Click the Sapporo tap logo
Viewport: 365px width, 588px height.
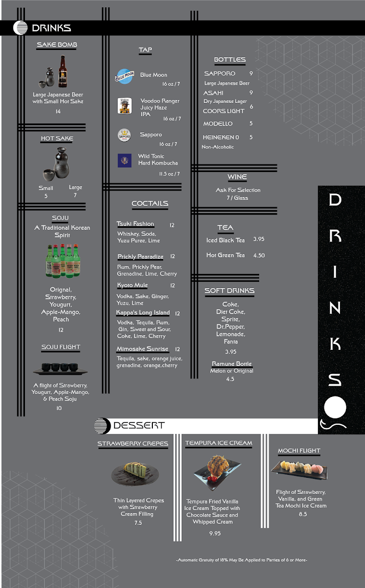click(124, 135)
